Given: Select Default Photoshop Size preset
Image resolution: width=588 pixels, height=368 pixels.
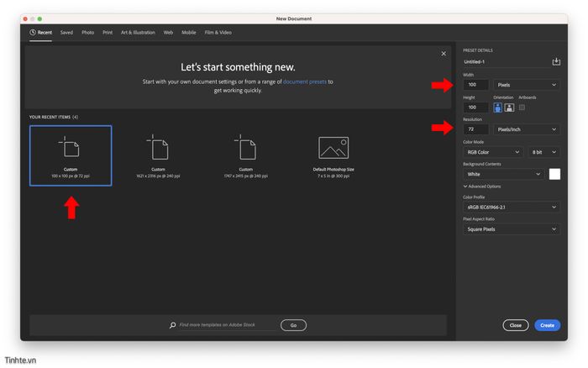Looking at the screenshot, I should click(x=333, y=156).
